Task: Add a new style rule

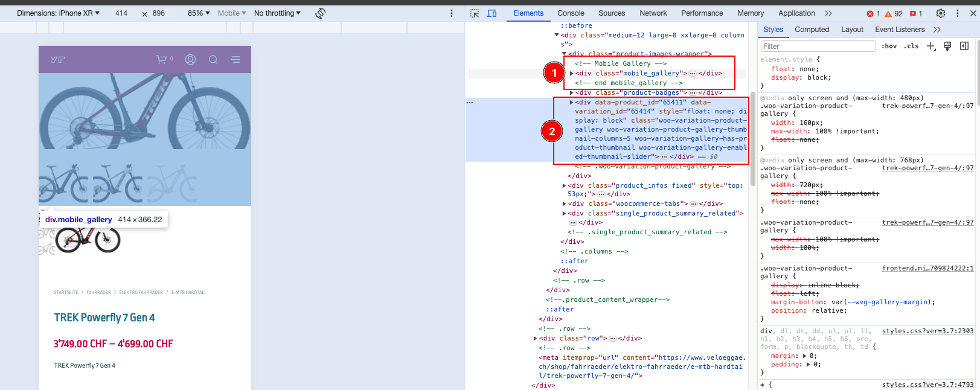Action: pyautogui.click(x=931, y=46)
